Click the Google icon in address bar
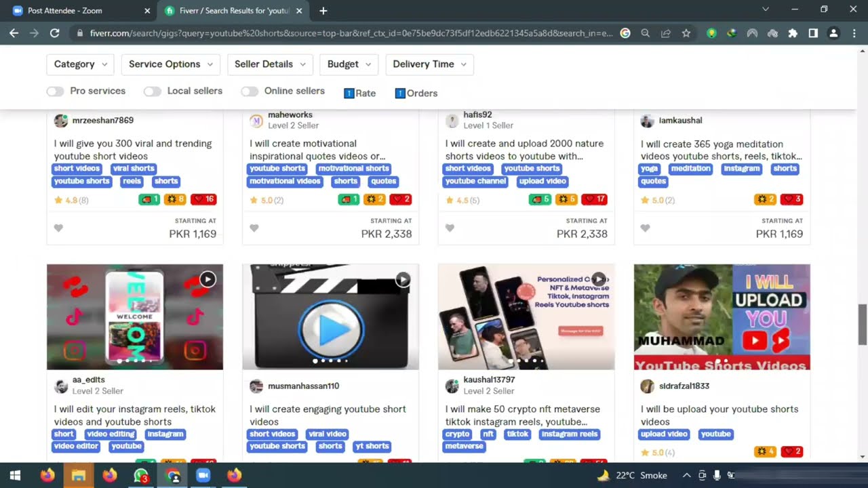868x488 pixels. point(625,33)
